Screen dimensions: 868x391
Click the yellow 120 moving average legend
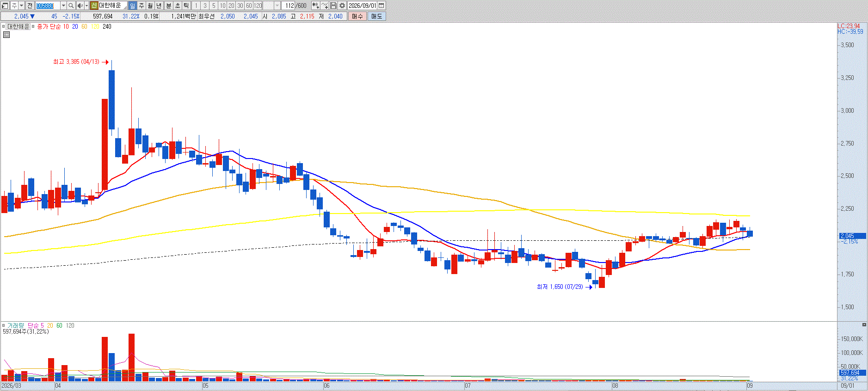pos(95,26)
